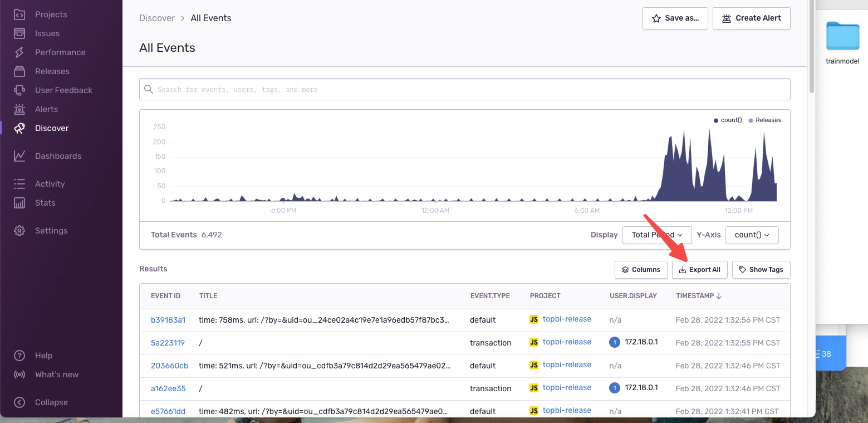Open Settings in sidebar
The image size is (868, 423).
coord(51,231)
